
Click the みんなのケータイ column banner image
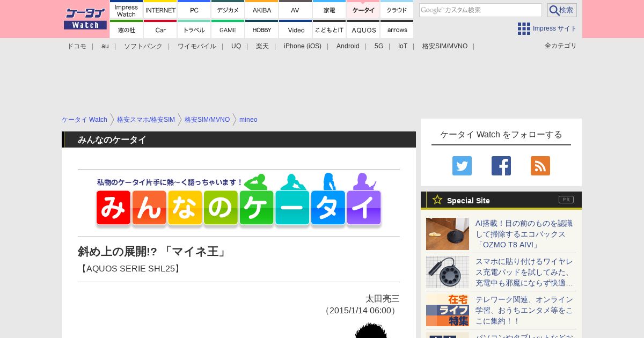pos(239,201)
